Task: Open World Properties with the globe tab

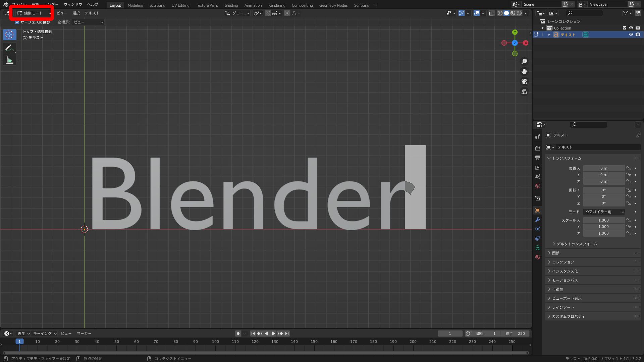Action: 537,186
